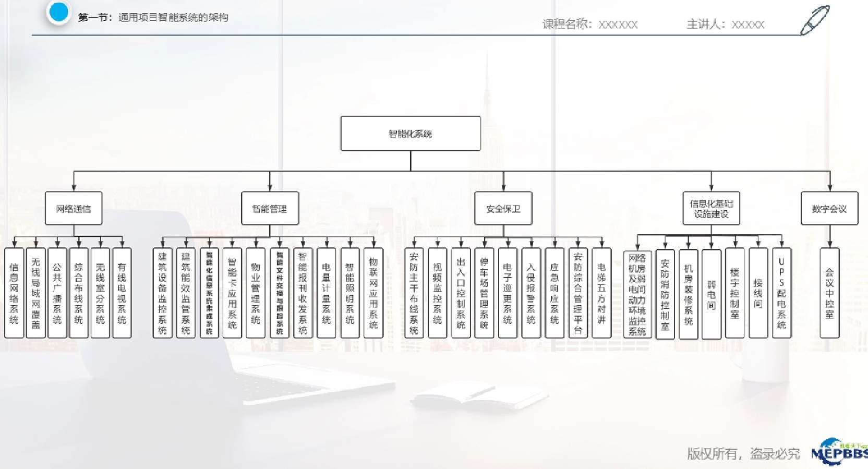Select the 数字会议 category box
Image resolution: width=868 pixels, height=469 pixels.
pyautogui.click(x=829, y=209)
